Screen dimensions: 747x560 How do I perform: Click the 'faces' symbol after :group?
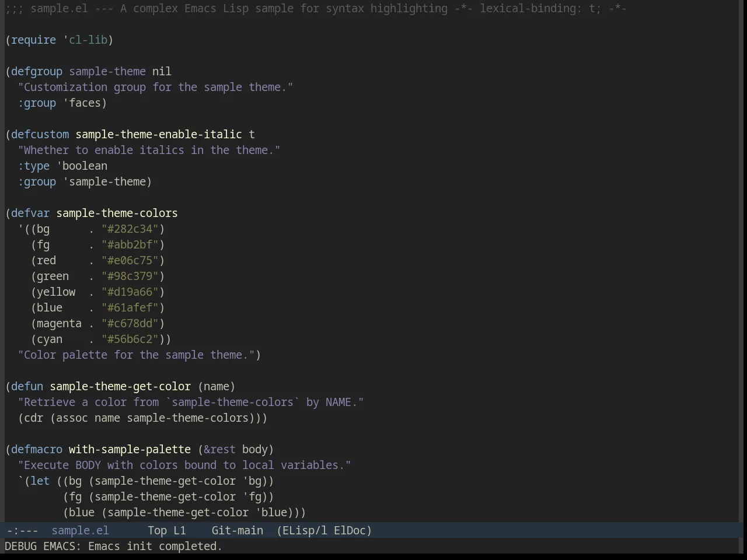[85, 103]
